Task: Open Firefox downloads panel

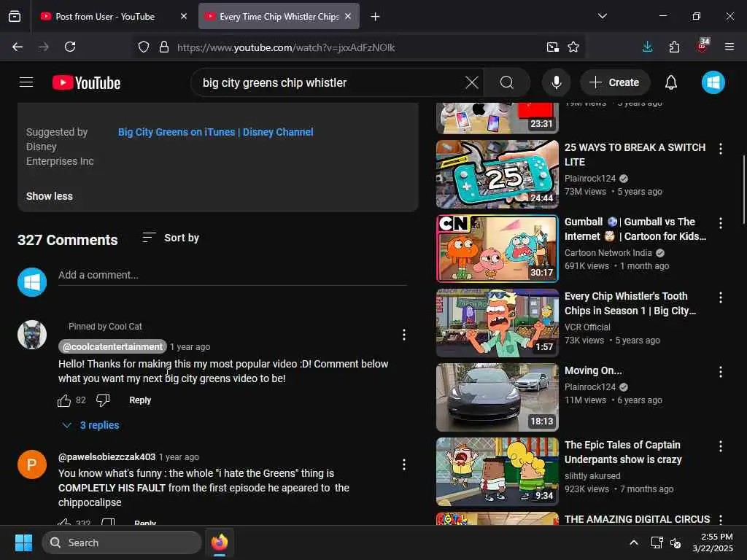Action: (x=647, y=47)
